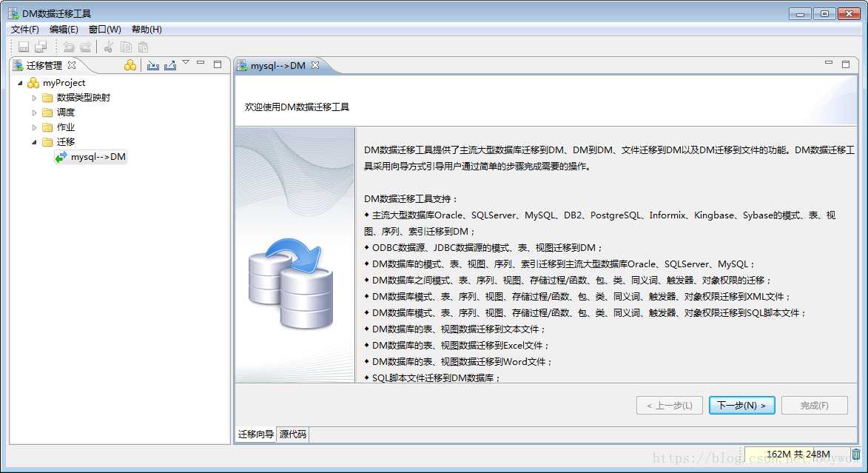The height and width of the screenshot is (473, 868).
Task: Close the DM数据迁移工具 window
Action: click(849, 14)
